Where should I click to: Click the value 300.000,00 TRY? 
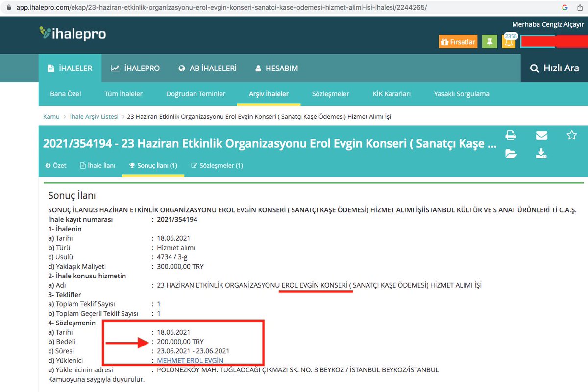[180, 267]
